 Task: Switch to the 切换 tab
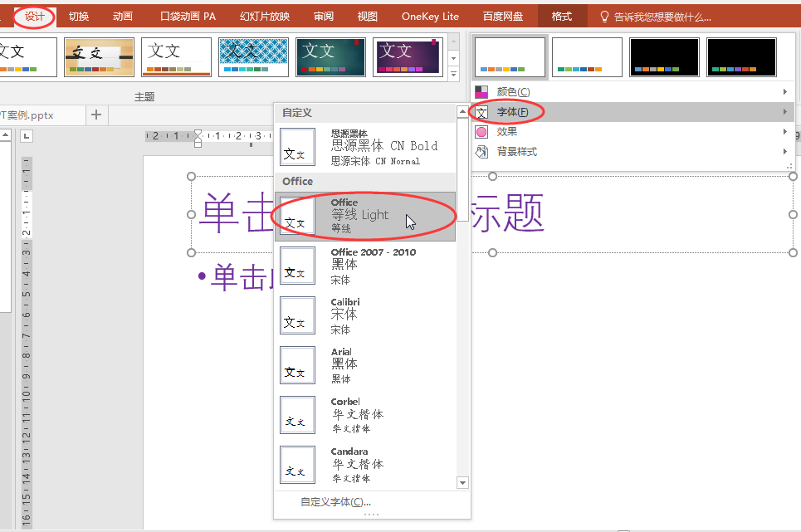[x=79, y=17]
